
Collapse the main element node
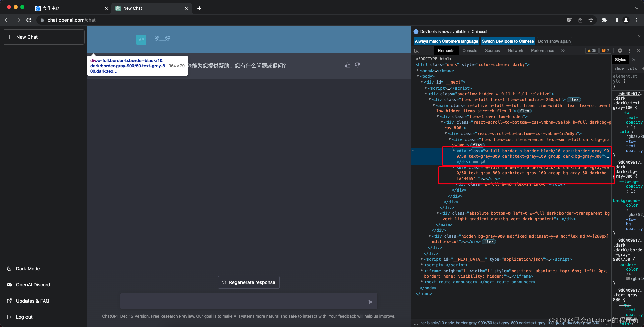click(434, 105)
